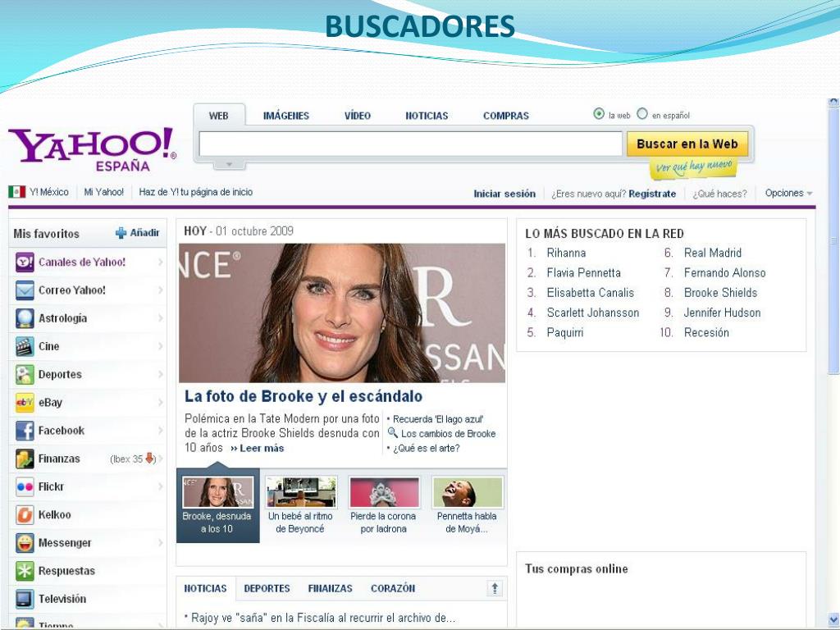This screenshot has width=840, height=630.
Task: Expand the Correo Yahoo! row chevron
Action: (160, 290)
